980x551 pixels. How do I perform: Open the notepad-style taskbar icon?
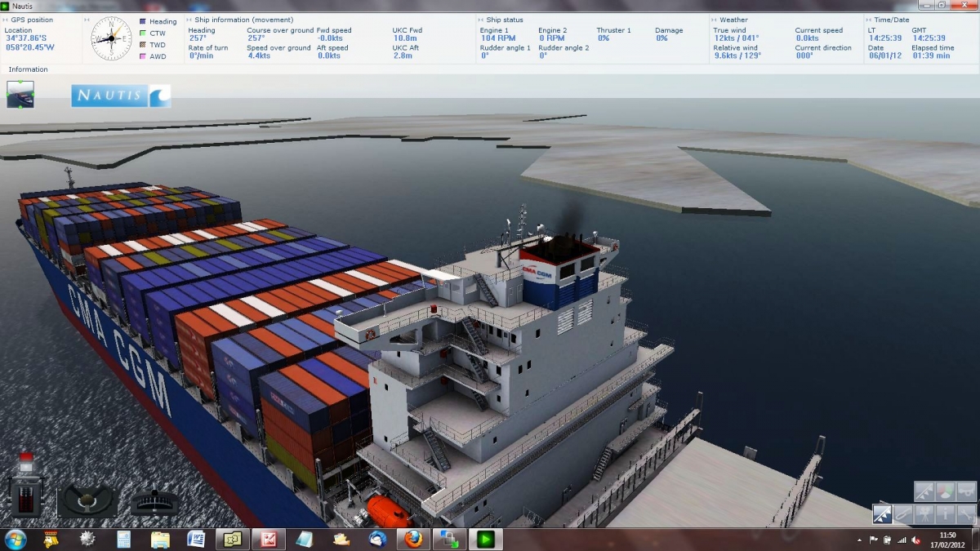tap(305, 539)
